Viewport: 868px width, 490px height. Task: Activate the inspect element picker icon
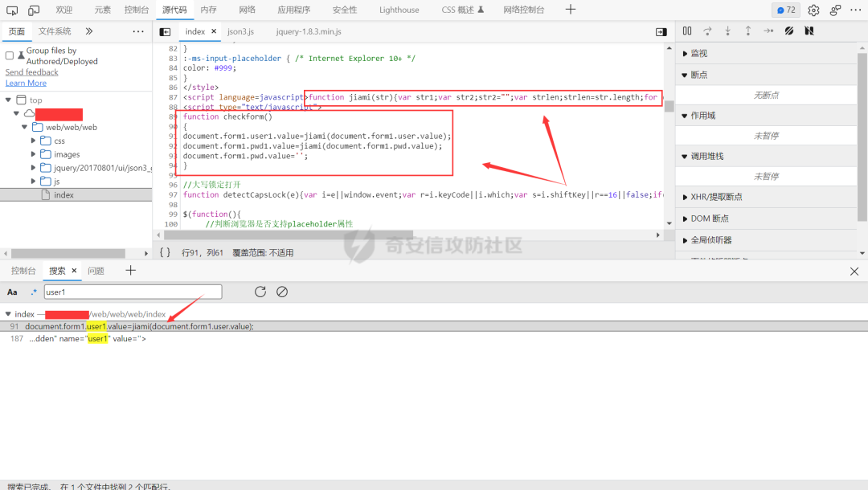(11, 10)
